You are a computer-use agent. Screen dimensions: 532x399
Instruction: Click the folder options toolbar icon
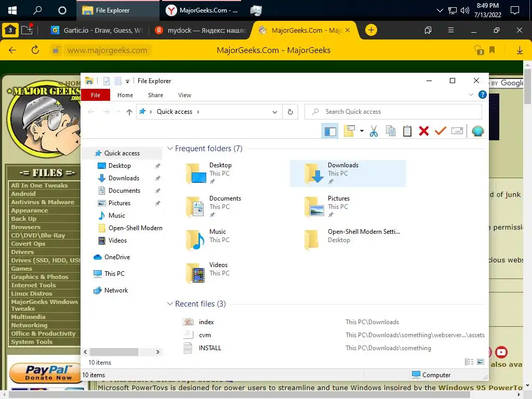tap(349, 131)
